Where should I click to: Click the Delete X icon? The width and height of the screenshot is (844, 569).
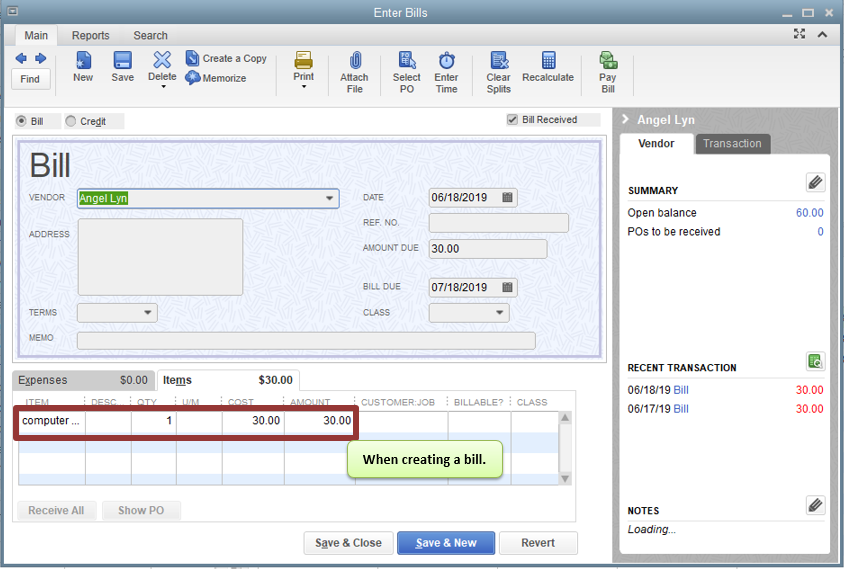(162, 60)
